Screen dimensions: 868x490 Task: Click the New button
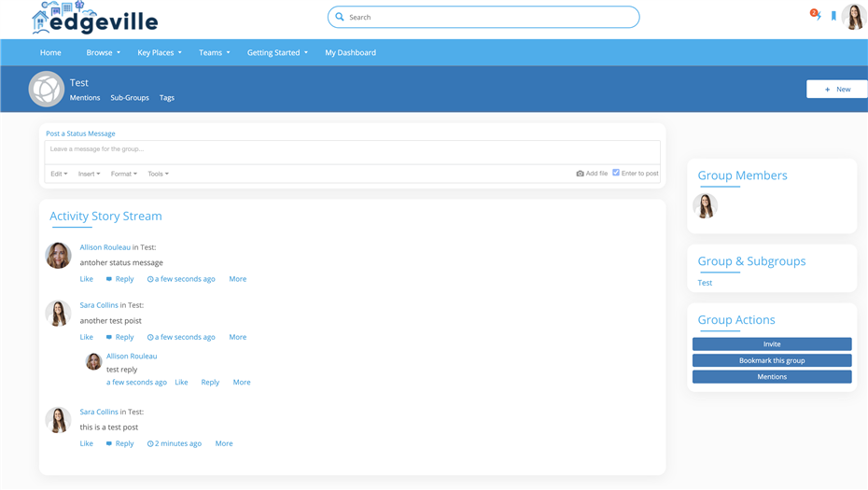click(x=836, y=90)
